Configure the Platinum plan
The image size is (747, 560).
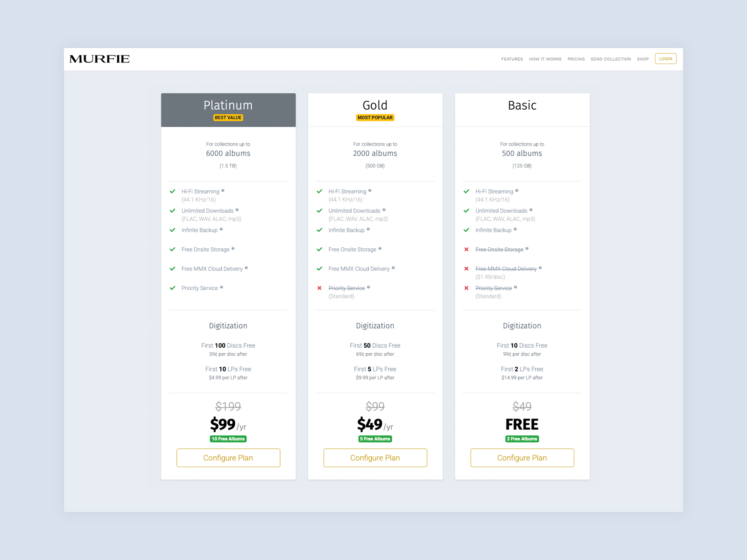[x=228, y=458]
